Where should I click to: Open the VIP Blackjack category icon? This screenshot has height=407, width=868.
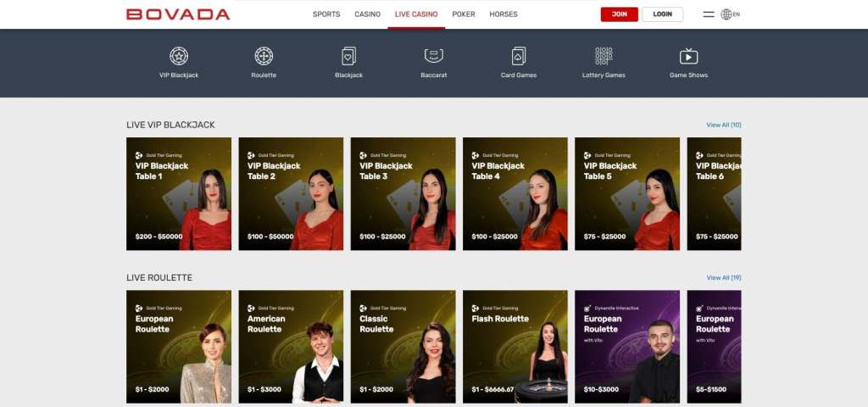pos(179,56)
